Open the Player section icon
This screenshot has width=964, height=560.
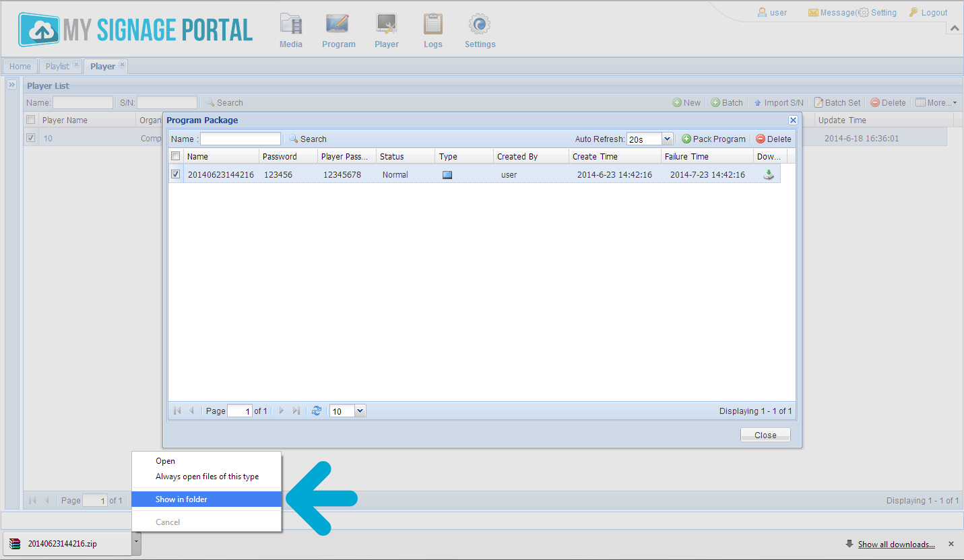[387, 31]
